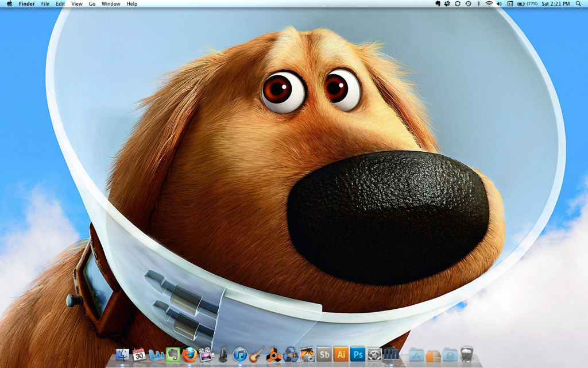
Task: Open the Downloads folder stack in Dock
Action: [x=450, y=355]
